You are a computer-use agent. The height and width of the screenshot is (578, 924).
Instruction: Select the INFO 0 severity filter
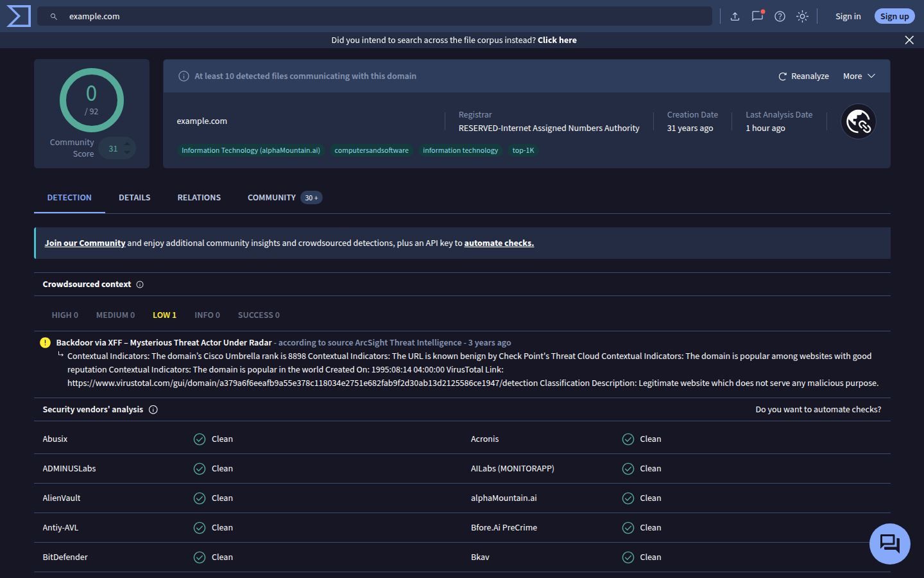pos(207,315)
